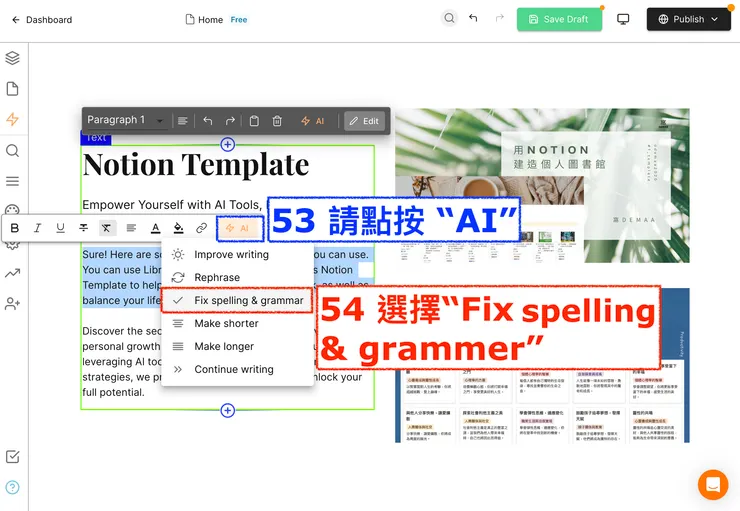Open the text color picker
Viewport: 740px width, 511px height.
click(155, 228)
